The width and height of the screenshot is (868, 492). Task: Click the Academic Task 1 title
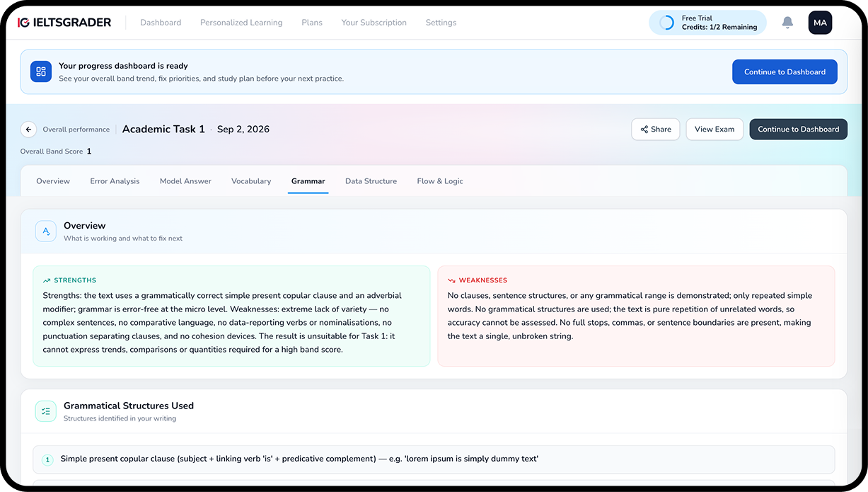click(163, 129)
